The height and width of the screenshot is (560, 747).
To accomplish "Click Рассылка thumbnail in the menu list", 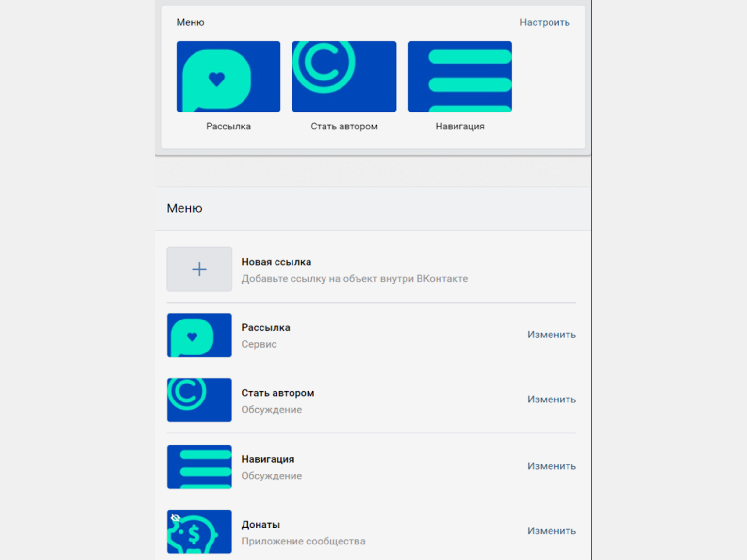I will point(199,335).
